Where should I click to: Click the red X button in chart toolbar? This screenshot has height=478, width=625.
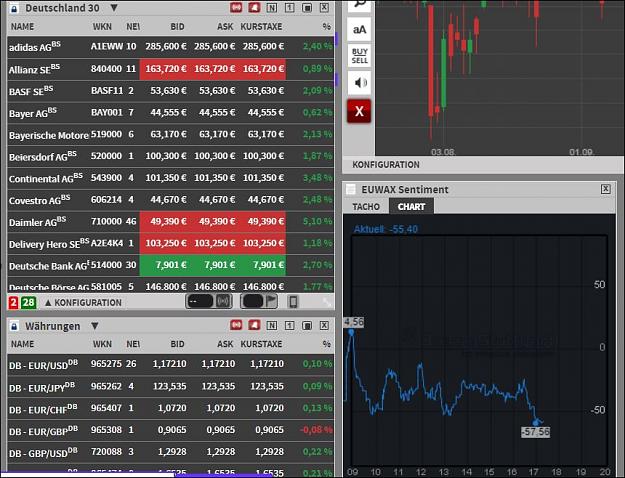359,111
